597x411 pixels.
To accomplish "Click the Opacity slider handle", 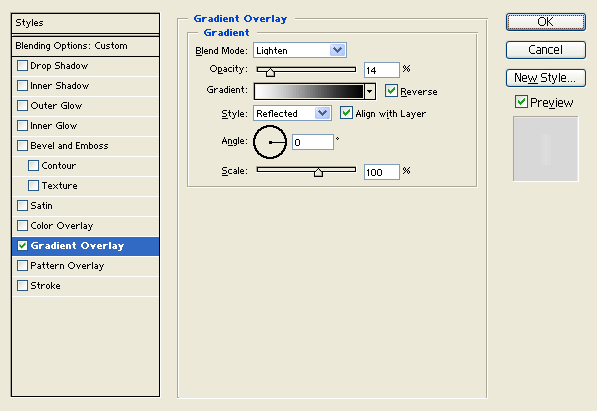I will 270,72.
